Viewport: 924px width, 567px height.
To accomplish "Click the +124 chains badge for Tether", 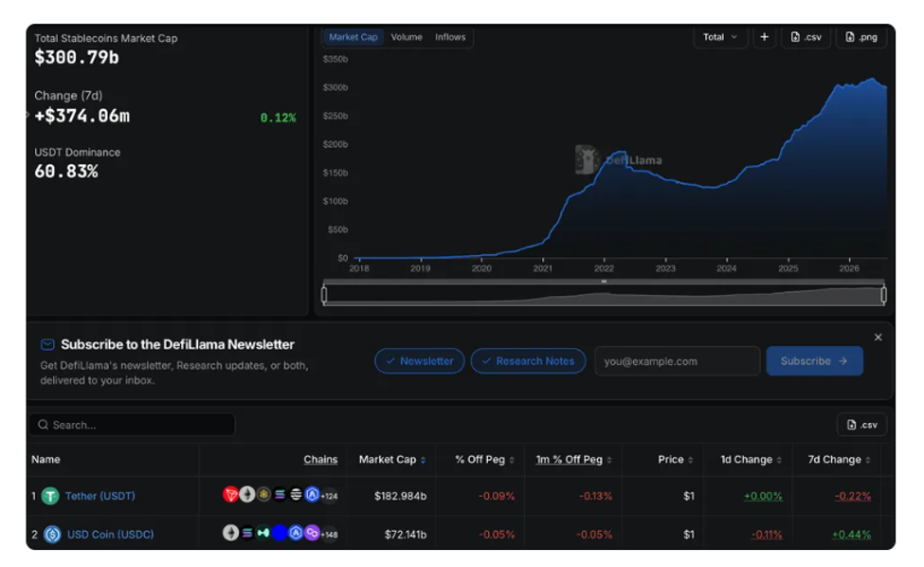I will coord(330,496).
